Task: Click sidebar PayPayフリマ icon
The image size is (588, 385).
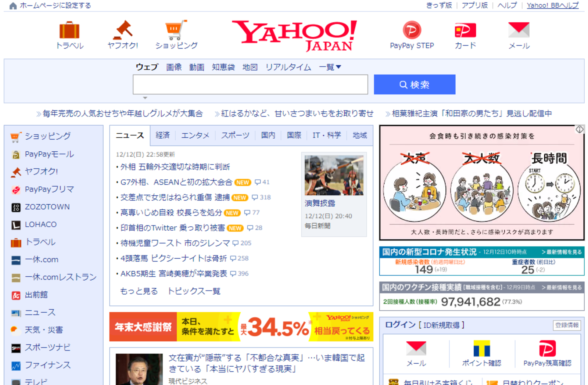Action: click(x=16, y=190)
